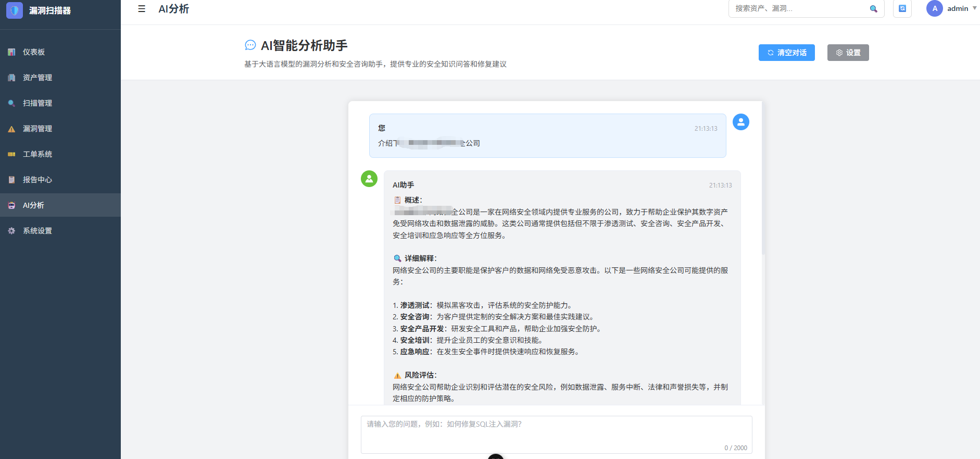980x459 pixels.
Task: Click the 报告中心 document icon
Action: [x=11, y=180]
